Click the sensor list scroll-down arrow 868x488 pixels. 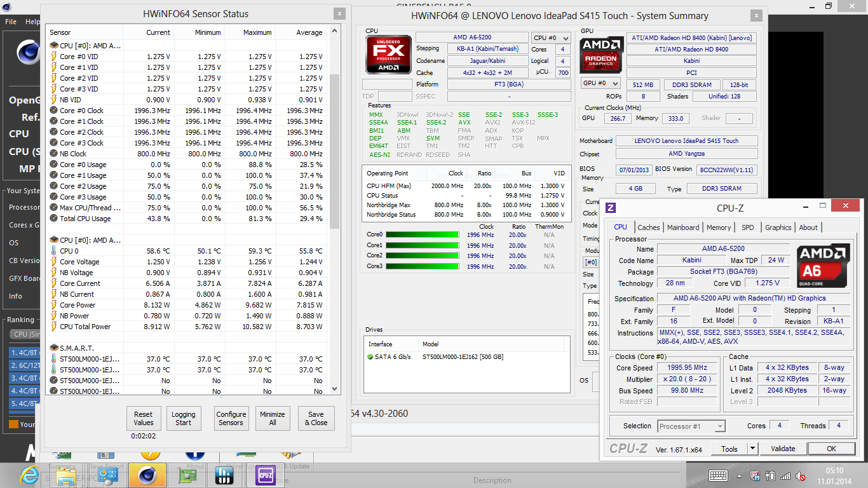[x=334, y=389]
